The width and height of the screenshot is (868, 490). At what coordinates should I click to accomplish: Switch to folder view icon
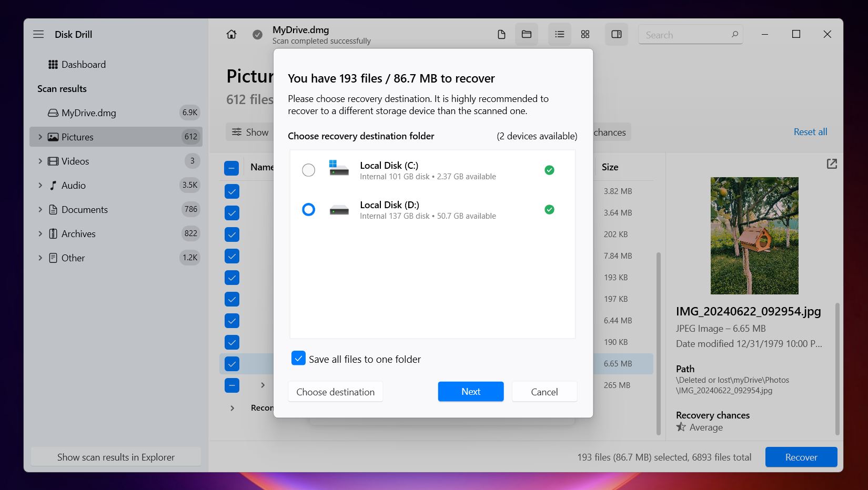pos(527,35)
